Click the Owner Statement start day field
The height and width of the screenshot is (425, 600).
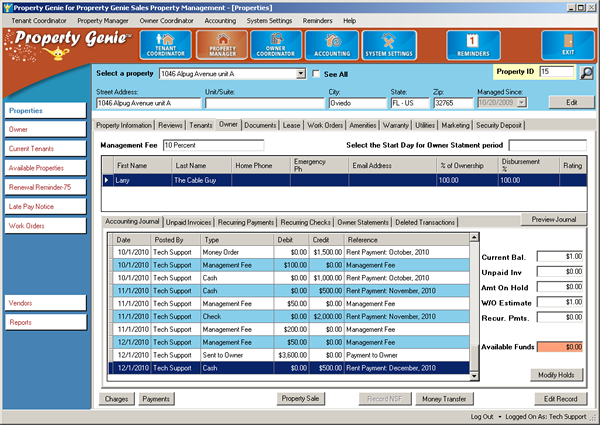(547, 145)
